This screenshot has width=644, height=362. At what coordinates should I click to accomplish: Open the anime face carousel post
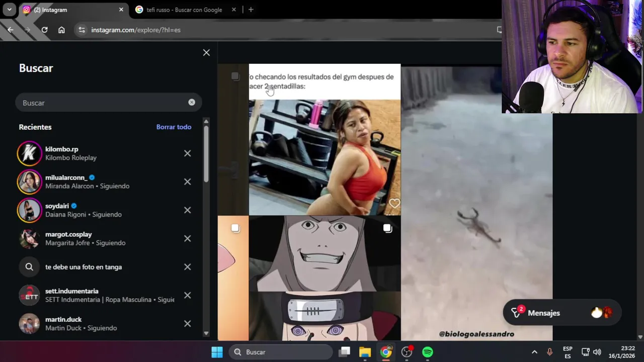coord(325,279)
